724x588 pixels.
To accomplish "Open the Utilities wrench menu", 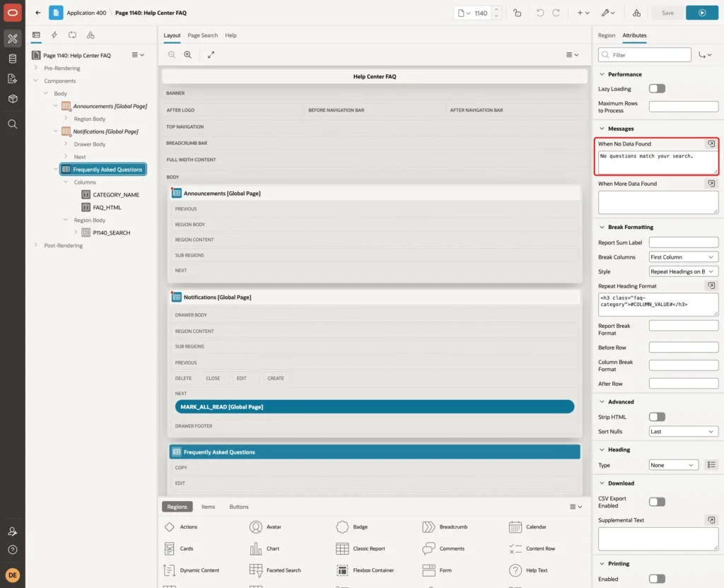I will [608, 13].
